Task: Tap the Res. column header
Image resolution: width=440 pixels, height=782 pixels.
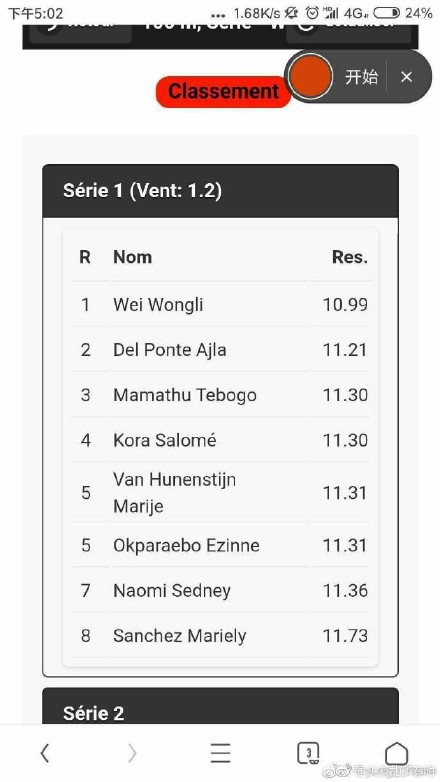Action: click(x=350, y=257)
